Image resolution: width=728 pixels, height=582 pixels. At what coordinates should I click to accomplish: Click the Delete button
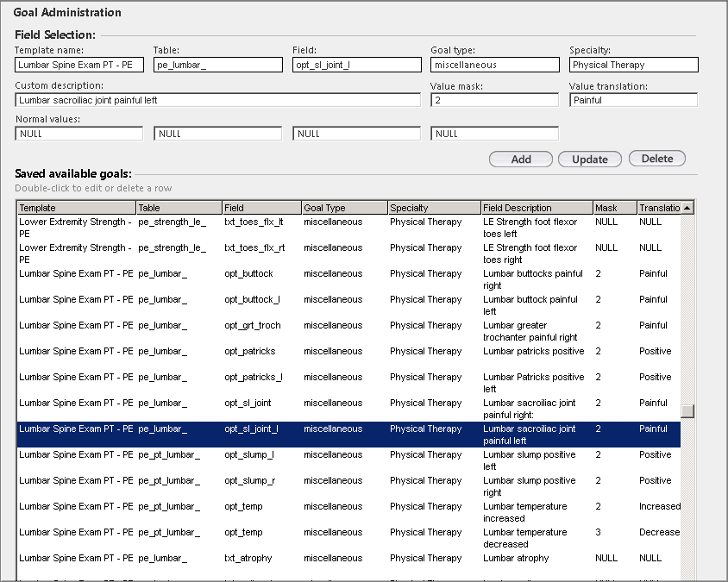tap(657, 159)
